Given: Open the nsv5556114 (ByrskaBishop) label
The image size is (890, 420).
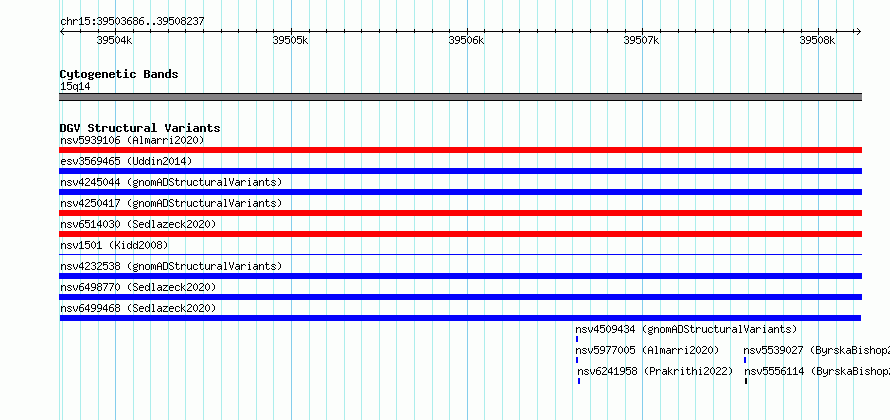Looking at the screenshot, I should pos(817,371).
